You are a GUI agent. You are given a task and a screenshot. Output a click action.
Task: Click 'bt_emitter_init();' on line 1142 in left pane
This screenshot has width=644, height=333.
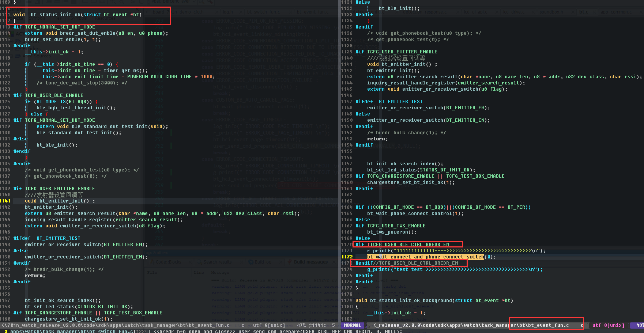click(51, 207)
